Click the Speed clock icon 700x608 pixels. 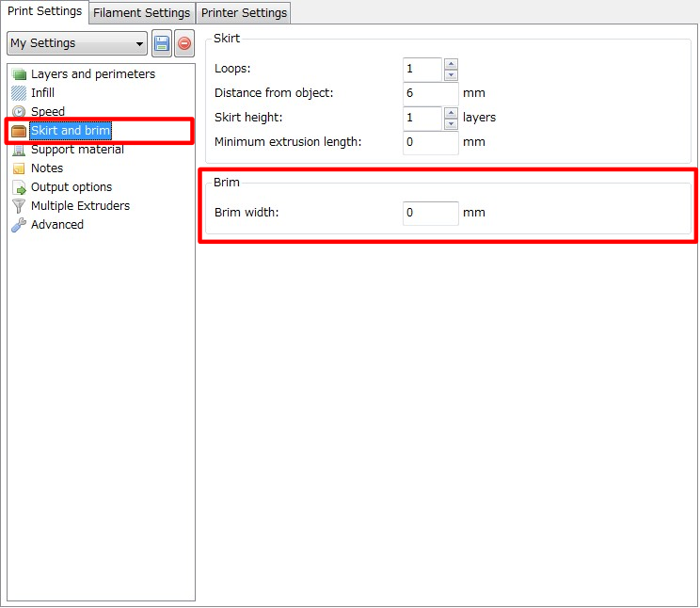coord(19,111)
